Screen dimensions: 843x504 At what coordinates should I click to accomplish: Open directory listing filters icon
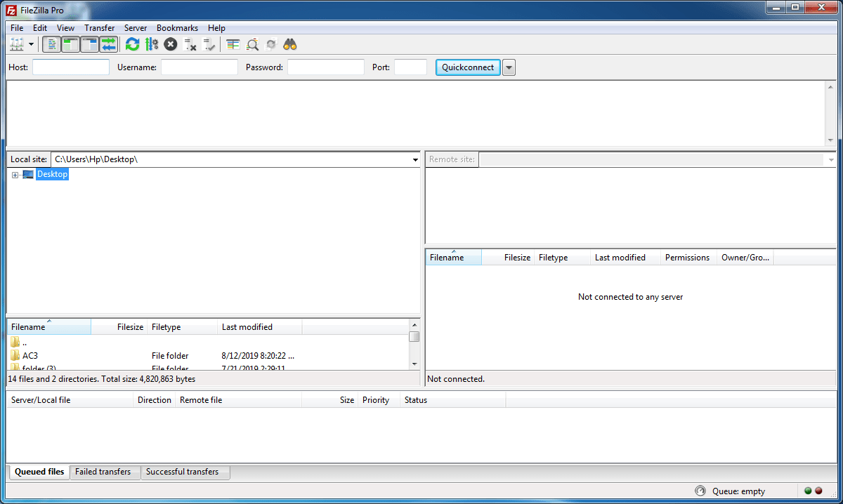233,44
